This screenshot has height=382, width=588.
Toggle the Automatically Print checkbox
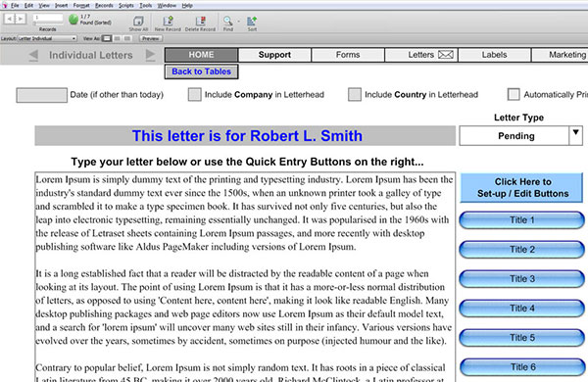tap(514, 94)
